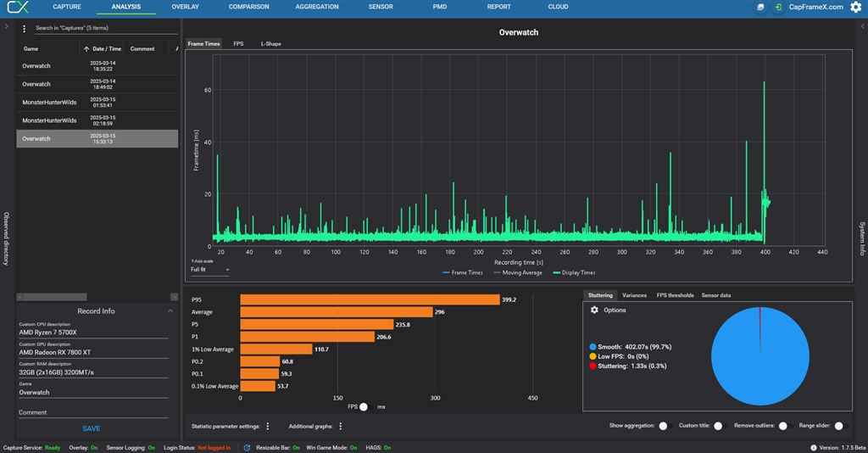This screenshot has width=868, height=453.
Task: Toggle Display Times legend series
Action: point(574,272)
